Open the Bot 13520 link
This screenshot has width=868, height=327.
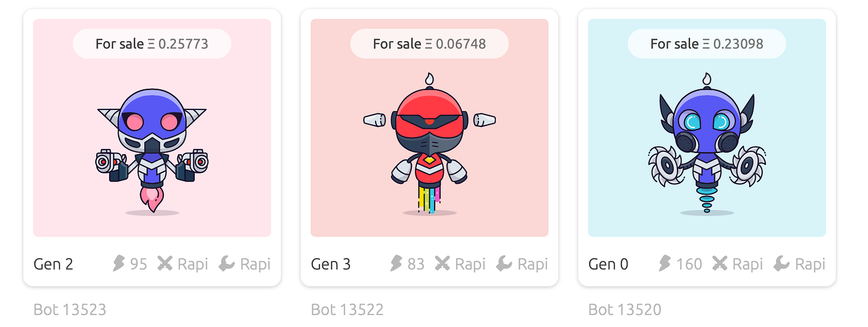pyautogui.click(x=624, y=310)
